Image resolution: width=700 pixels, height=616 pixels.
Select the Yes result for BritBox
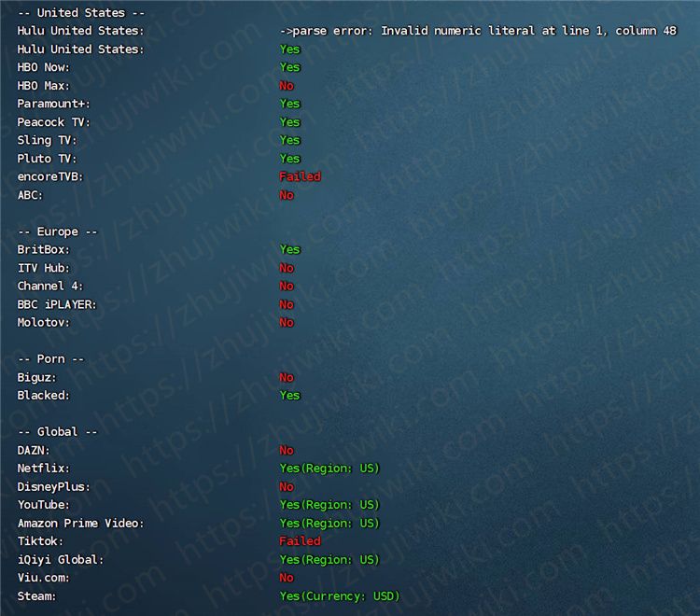[289, 249]
